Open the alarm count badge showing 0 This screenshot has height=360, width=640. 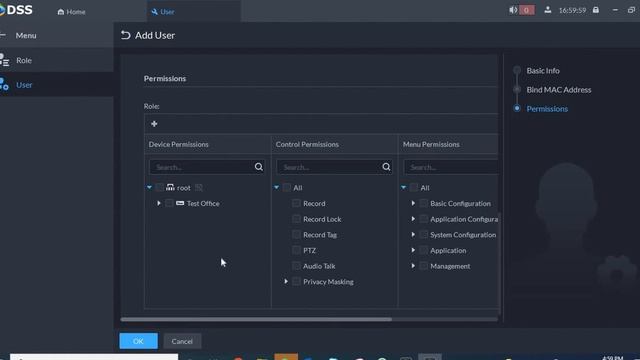coord(527,10)
